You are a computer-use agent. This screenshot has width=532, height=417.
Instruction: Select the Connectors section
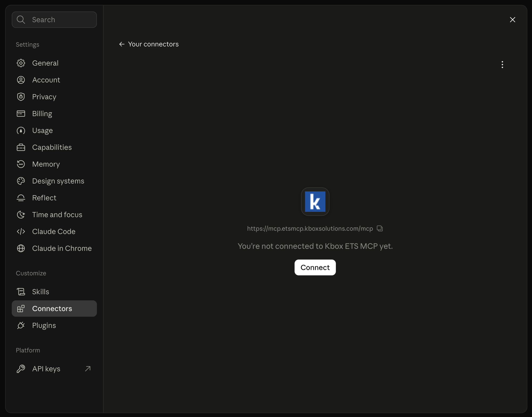click(x=54, y=308)
